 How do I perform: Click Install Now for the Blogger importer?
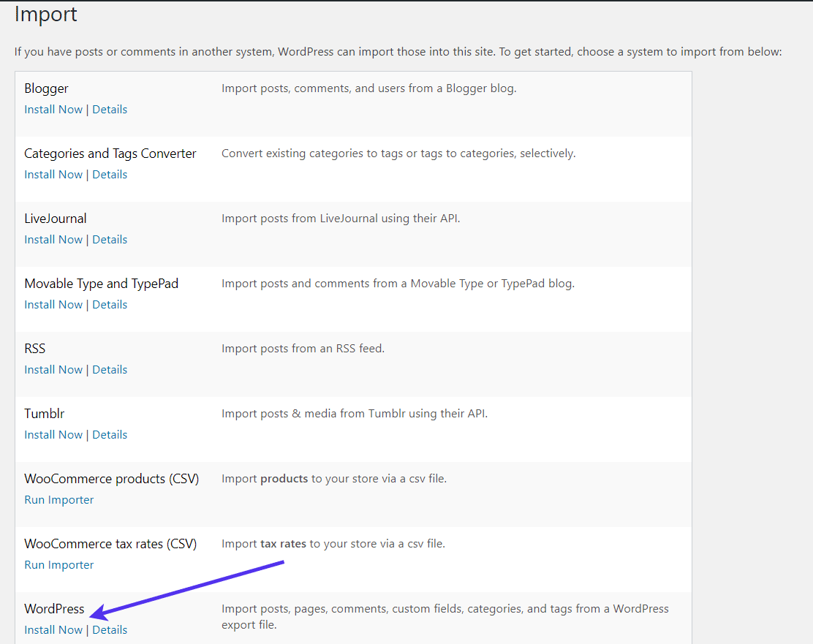pyautogui.click(x=53, y=109)
